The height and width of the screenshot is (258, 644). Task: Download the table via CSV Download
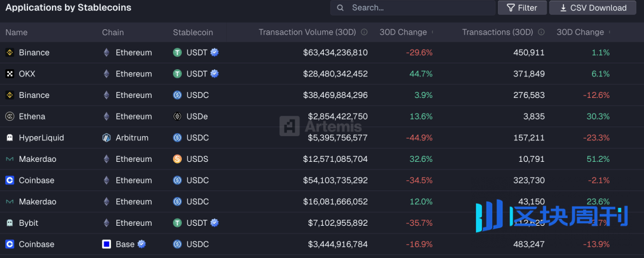pyautogui.click(x=593, y=8)
